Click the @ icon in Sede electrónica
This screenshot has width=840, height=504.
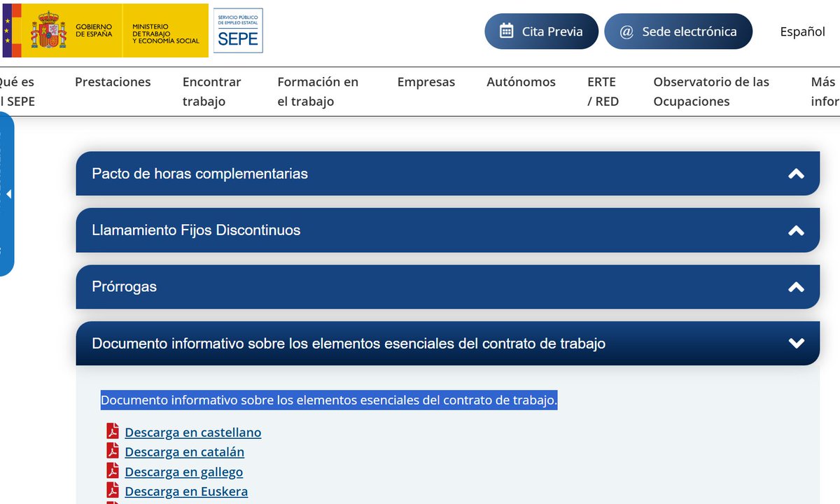click(x=626, y=31)
